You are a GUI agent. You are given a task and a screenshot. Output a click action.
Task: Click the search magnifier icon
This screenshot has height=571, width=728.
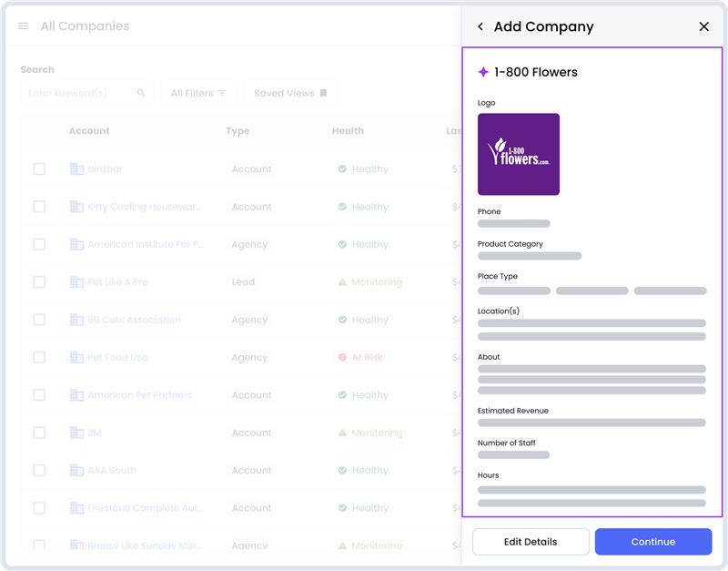tap(141, 93)
